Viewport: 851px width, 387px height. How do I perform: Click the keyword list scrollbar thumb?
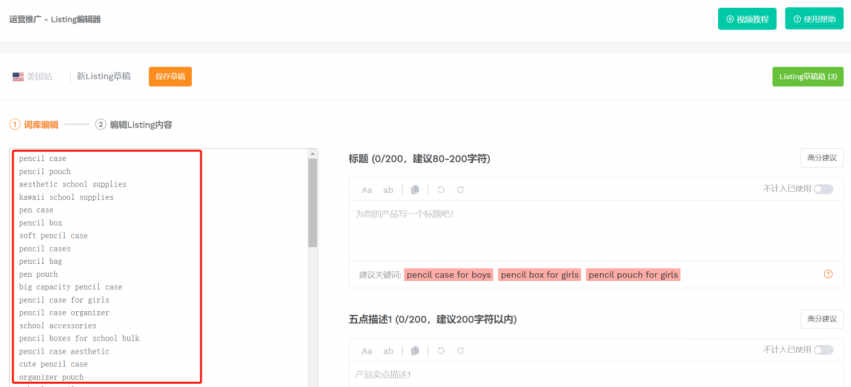pyautogui.click(x=313, y=203)
